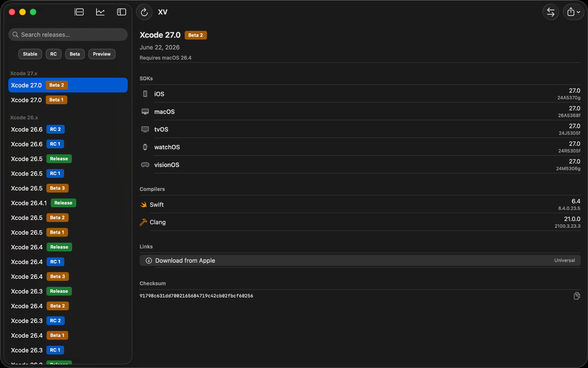Open Xcode 26.4.1 Release entry

[x=68, y=203]
